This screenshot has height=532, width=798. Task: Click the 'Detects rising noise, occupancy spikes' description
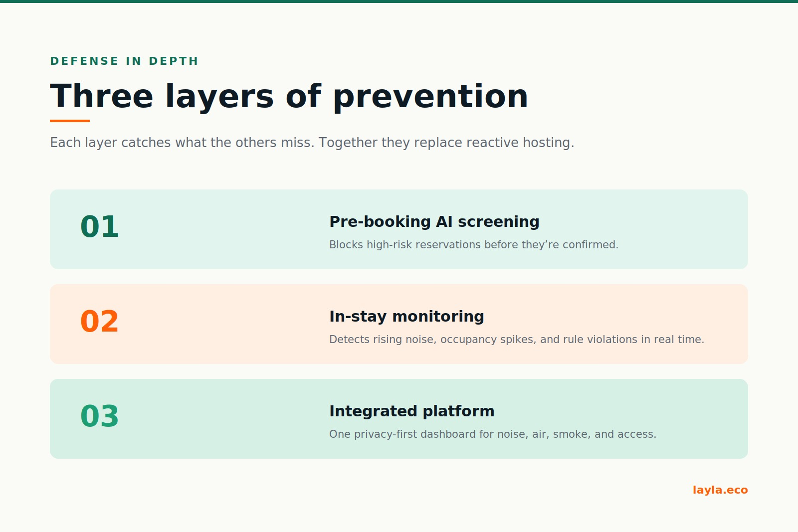(x=517, y=340)
